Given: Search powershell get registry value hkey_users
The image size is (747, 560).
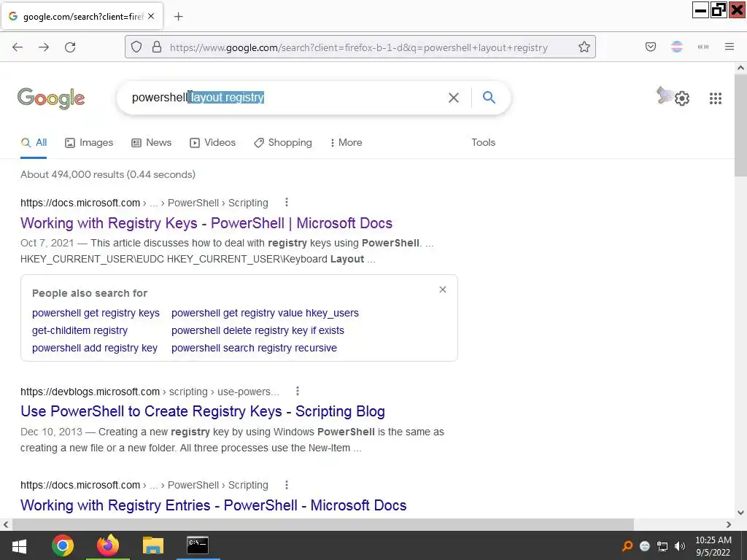Looking at the screenshot, I should (265, 313).
